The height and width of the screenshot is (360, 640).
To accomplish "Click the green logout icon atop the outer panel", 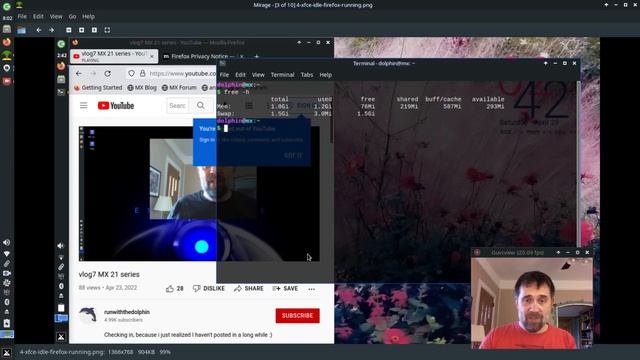I will [x=7, y=7].
